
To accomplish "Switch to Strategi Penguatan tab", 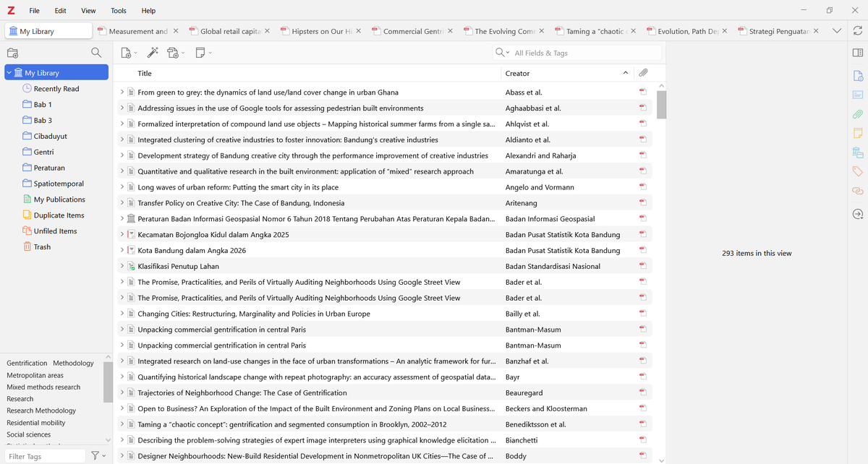I will pyautogui.click(x=778, y=31).
